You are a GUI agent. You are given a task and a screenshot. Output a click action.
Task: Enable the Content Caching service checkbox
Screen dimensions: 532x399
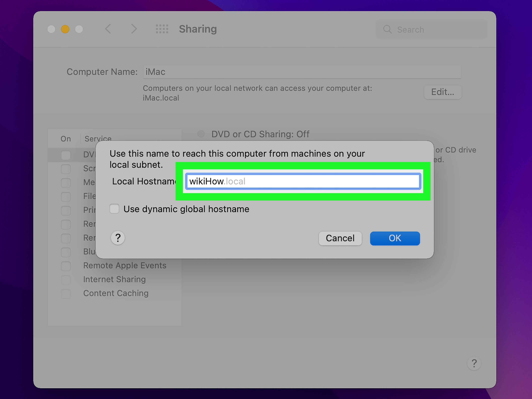pyautogui.click(x=66, y=294)
